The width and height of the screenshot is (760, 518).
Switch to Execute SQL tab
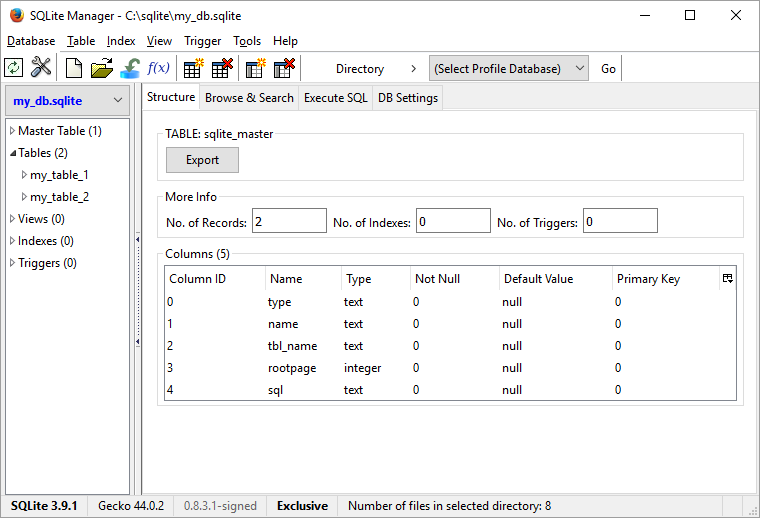(x=335, y=98)
